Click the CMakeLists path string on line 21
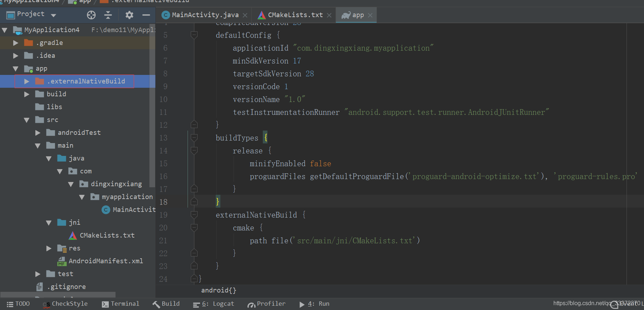Screen dimensions: 644x310 (x=354, y=241)
